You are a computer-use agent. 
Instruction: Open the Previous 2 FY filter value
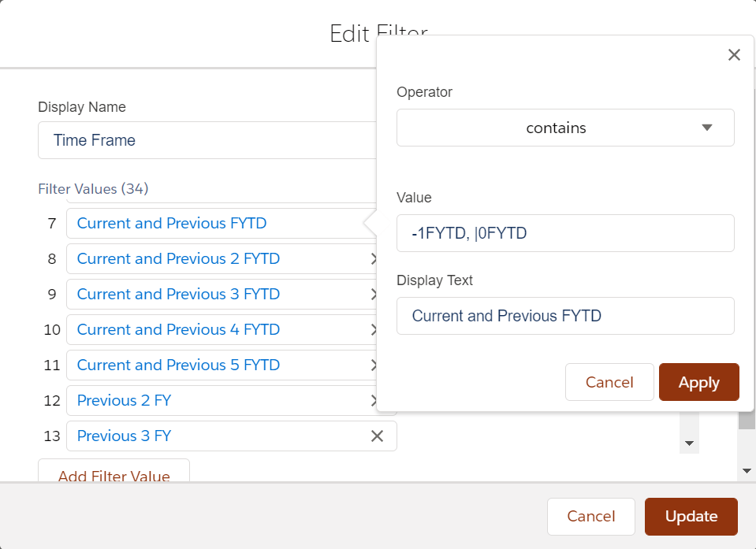(125, 400)
